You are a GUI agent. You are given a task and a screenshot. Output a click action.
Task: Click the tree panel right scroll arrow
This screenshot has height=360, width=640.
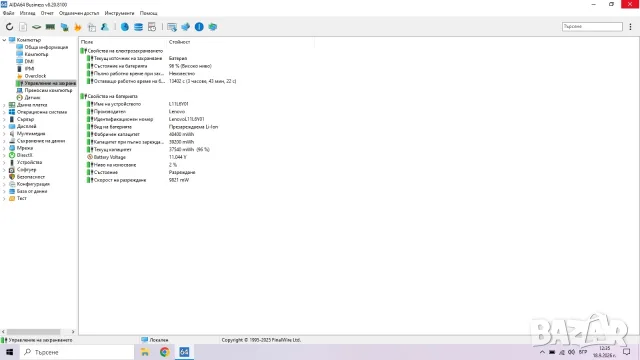point(73,332)
